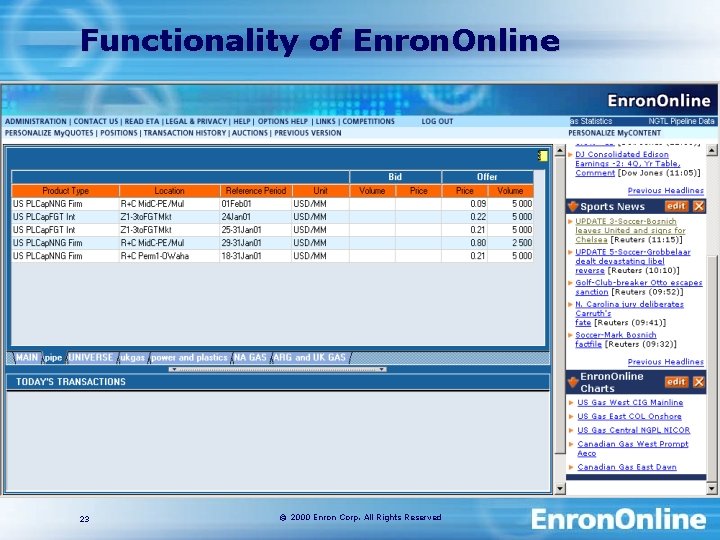Sort by Product Type column header
The image size is (720, 540).
65,191
